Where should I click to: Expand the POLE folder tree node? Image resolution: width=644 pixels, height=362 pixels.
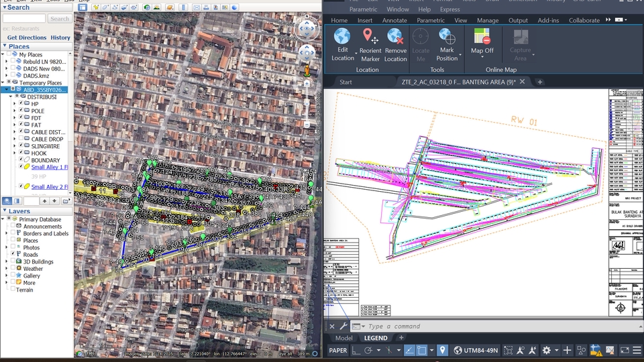tap(14, 111)
